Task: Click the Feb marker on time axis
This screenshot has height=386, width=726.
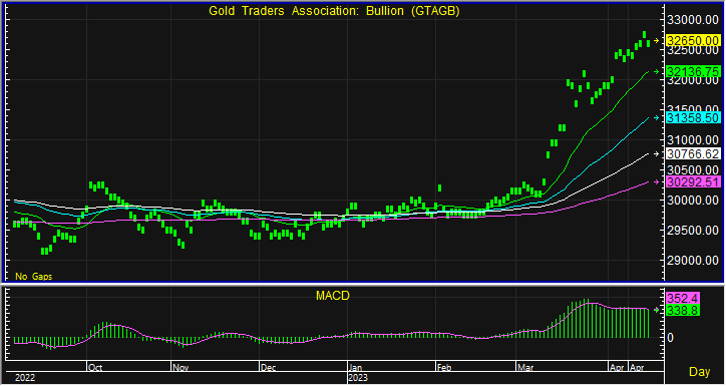Action: pyautogui.click(x=444, y=368)
